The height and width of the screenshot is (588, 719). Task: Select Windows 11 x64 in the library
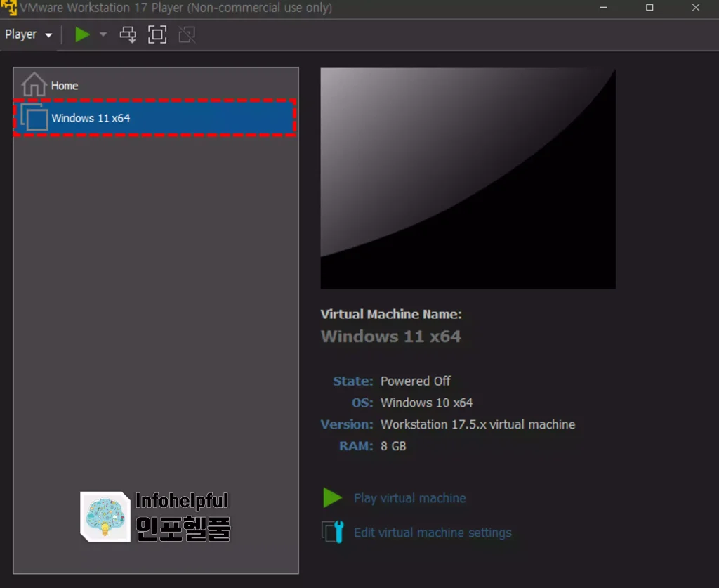(155, 118)
